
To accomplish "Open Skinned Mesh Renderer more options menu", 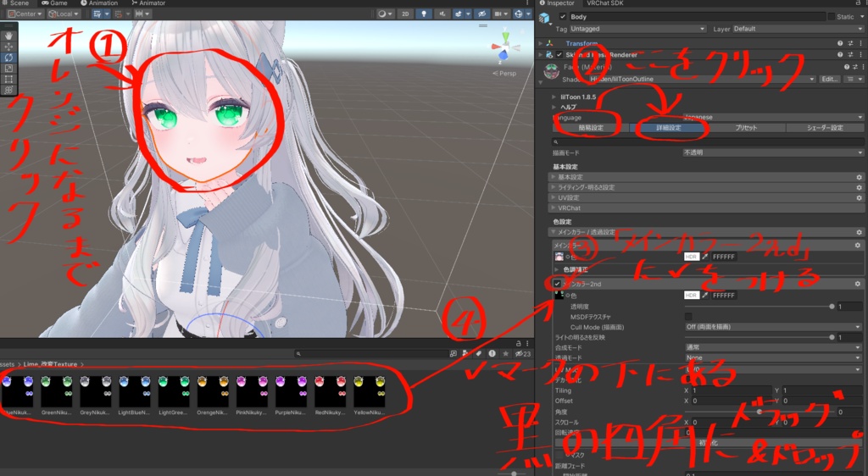I will tap(860, 55).
